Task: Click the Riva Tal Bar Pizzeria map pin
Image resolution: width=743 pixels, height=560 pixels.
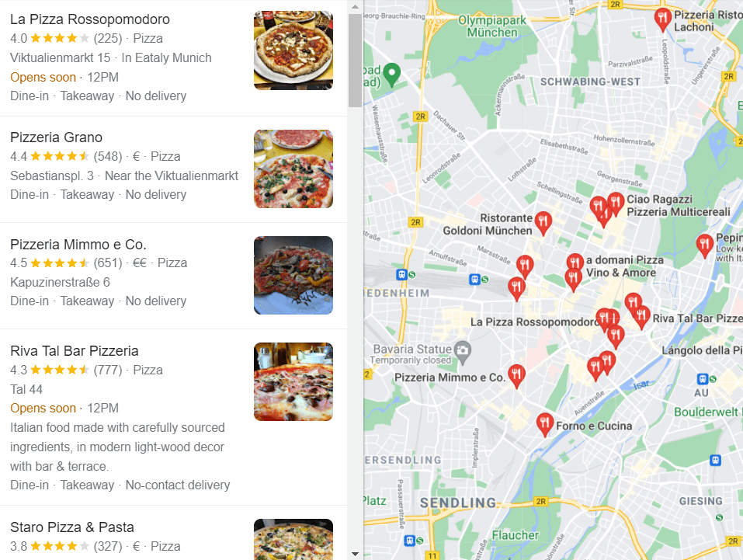Action: pos(641,316)
